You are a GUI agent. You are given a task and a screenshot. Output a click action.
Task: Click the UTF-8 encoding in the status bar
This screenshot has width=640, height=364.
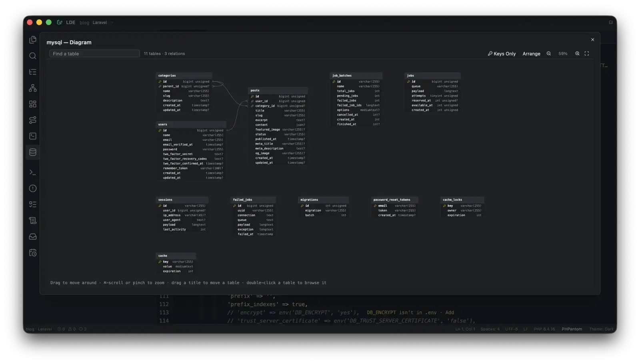(x=511, y=329)
